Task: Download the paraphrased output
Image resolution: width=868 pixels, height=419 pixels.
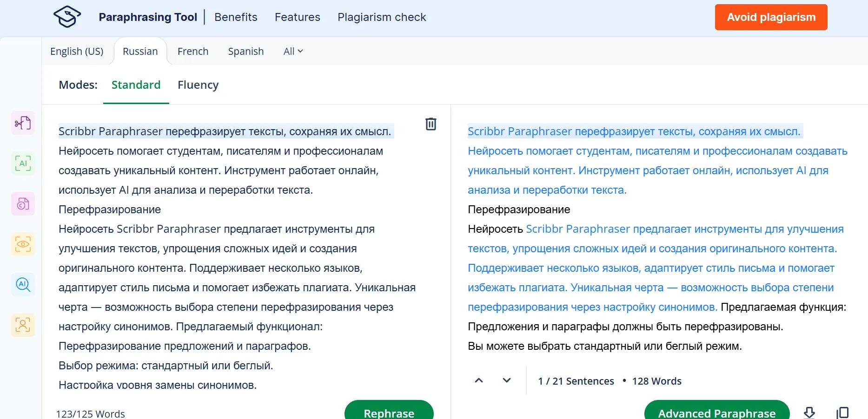Action: point(809,412)
